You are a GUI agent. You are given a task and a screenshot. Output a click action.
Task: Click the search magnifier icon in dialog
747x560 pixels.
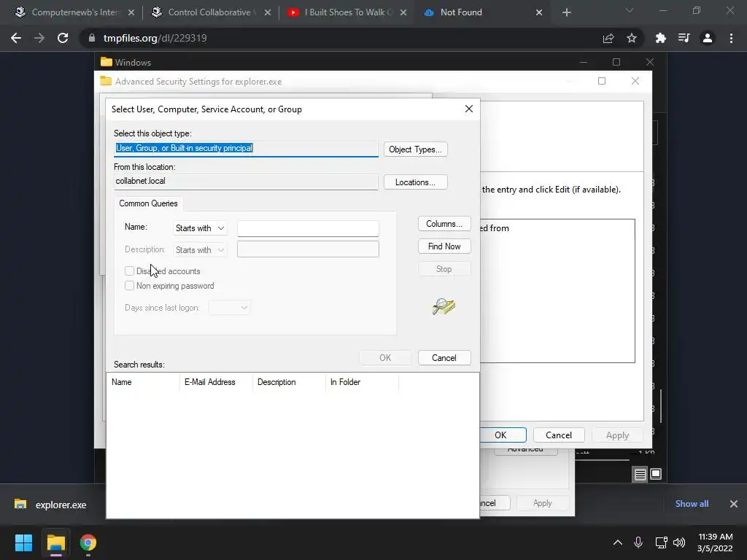(444, 306)
